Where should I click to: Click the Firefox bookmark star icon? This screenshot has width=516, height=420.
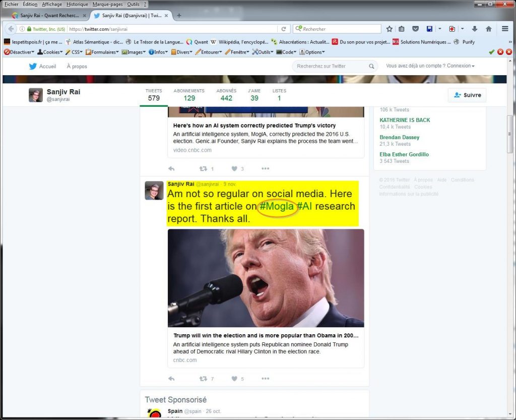pyautogui.click(x=389, y=29)
